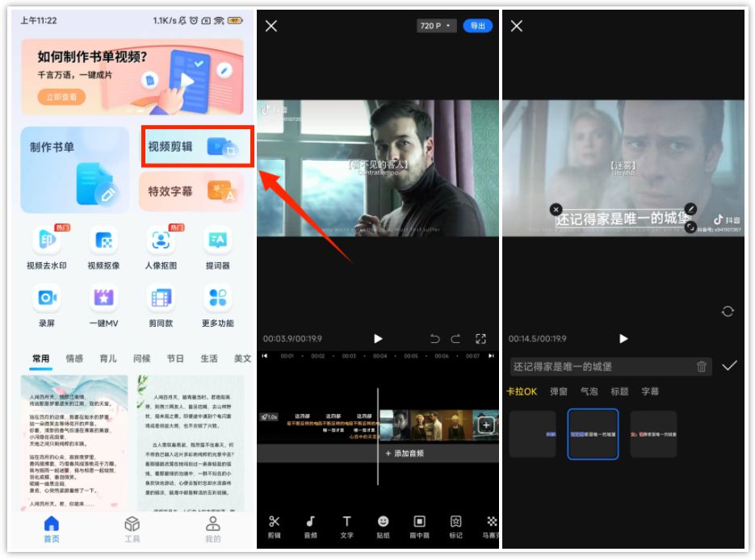Go to 工具 tools tab

(x=132, y=529)
